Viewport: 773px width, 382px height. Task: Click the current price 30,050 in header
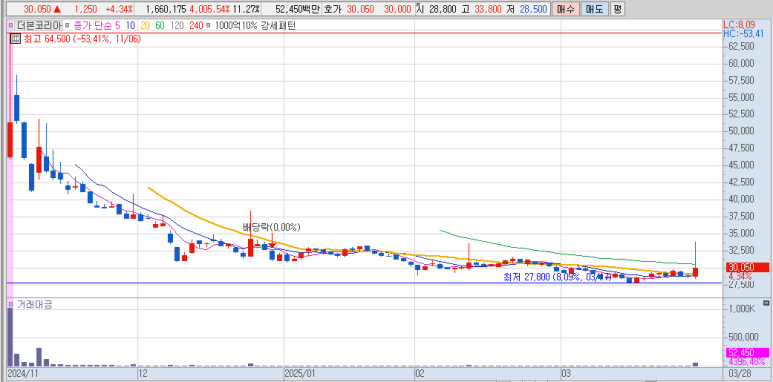coord(38,9)
